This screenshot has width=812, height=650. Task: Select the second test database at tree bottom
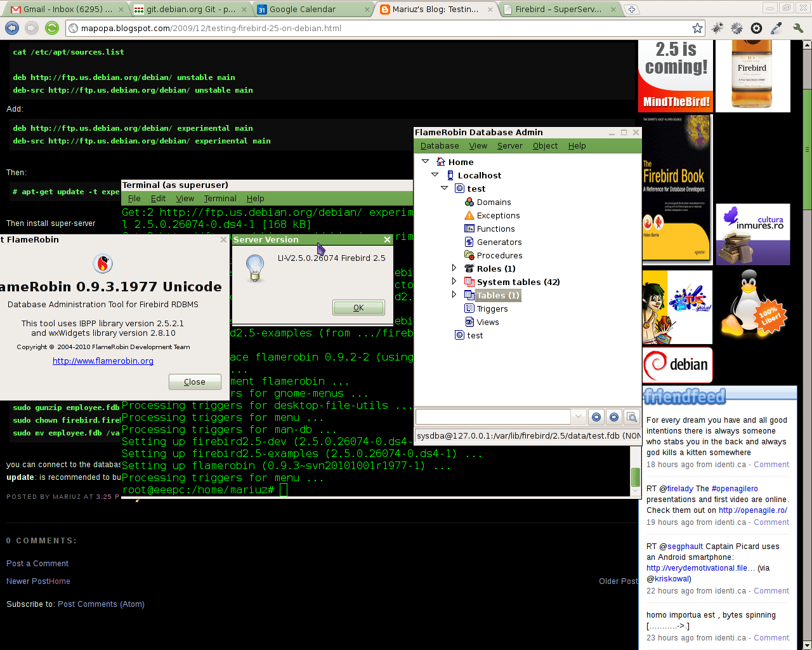[x=469, y=335]
